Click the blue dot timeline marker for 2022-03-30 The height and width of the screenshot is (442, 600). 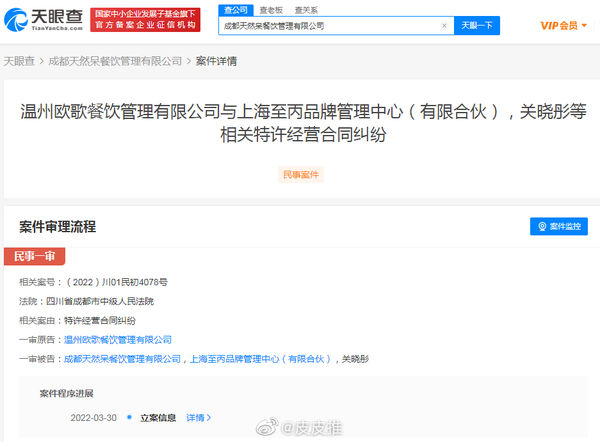coord(132,417)
